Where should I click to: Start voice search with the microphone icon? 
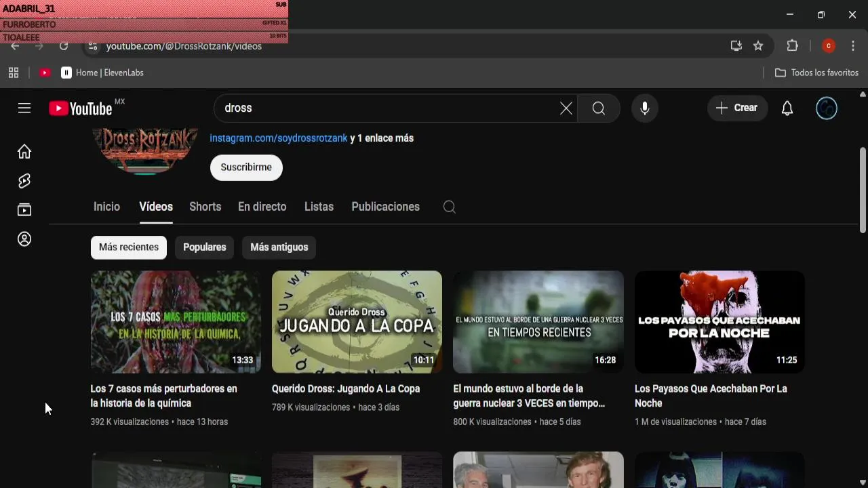[645, 108]
